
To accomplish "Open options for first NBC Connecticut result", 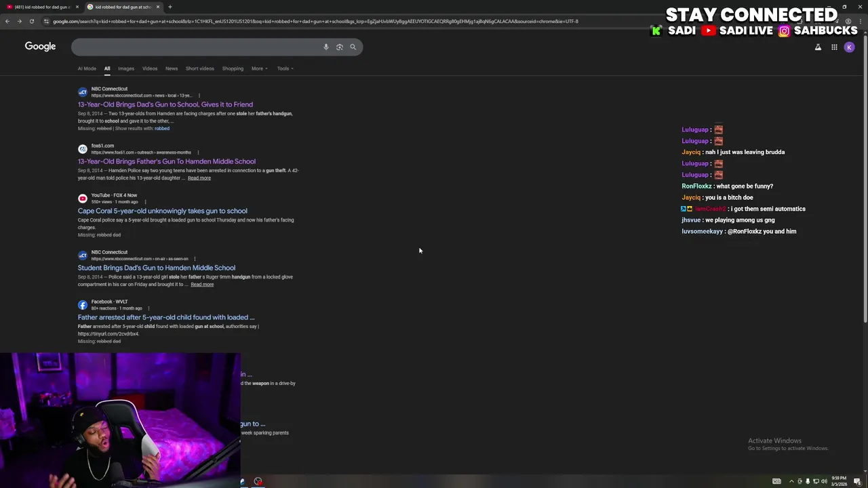I will coord(199,96).
